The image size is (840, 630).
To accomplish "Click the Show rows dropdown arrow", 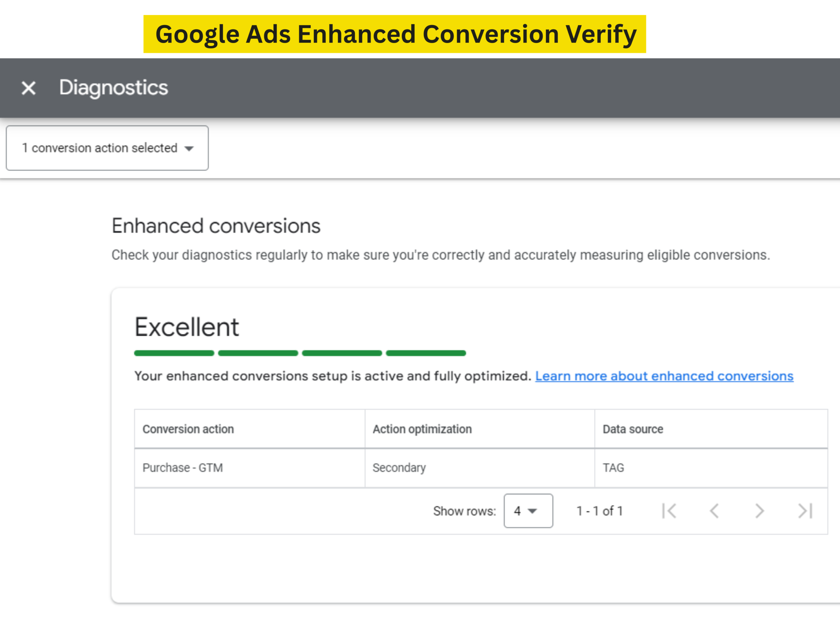I will [533, 511].
